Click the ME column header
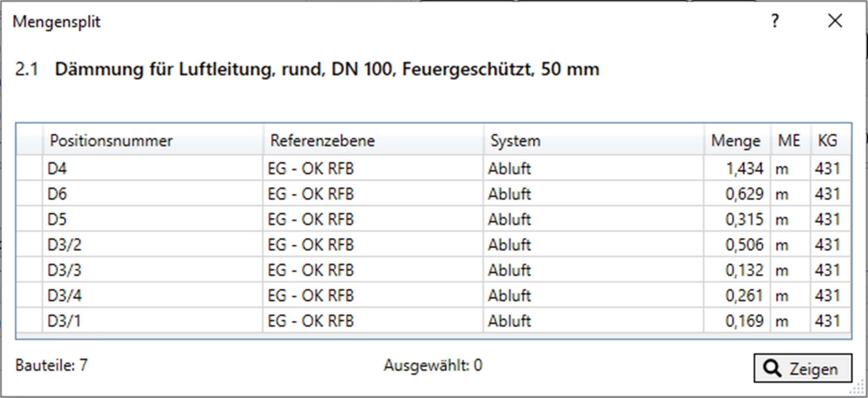The image size is (868, 398). coord(789,141)
